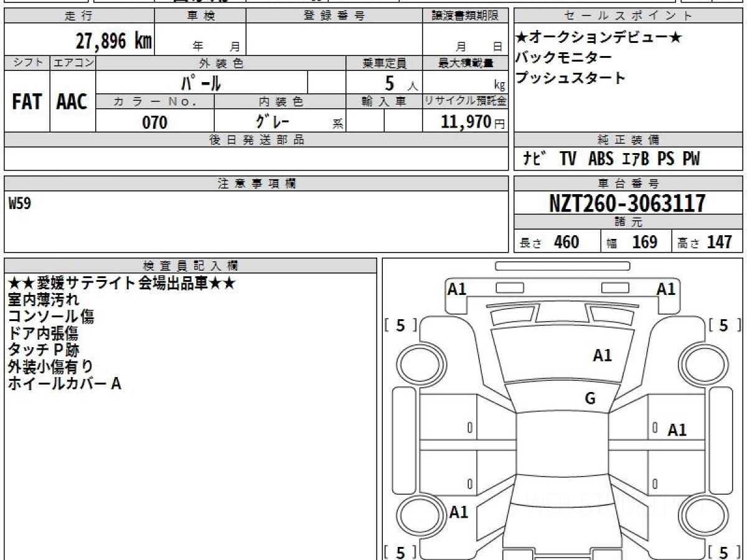Select the AAC air conditioner value
This screenshot has height=560, width=747.
coord(72,101)
